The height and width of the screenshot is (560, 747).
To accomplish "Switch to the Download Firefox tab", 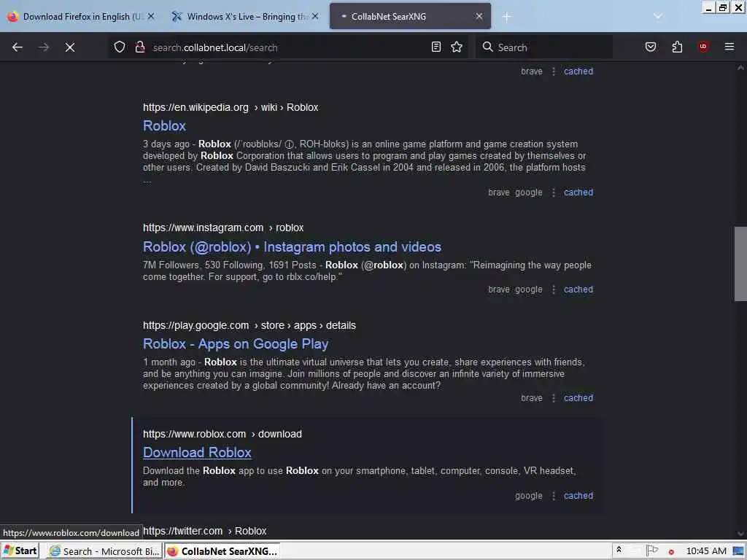I will pos(81,16).
